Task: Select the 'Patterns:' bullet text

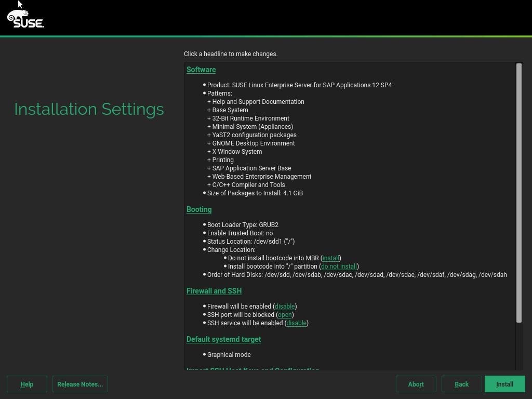Action: (220, 94)
